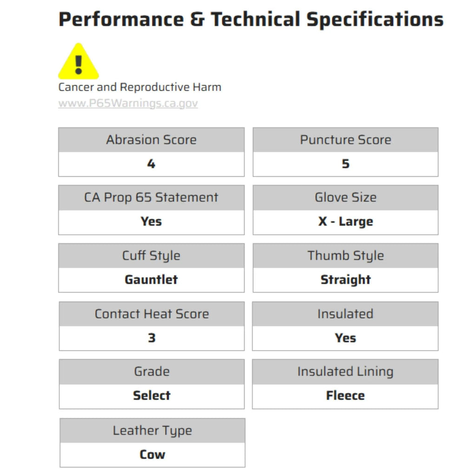Select the Thumb Style header cell
476x476 pixels.
(345, 256)
